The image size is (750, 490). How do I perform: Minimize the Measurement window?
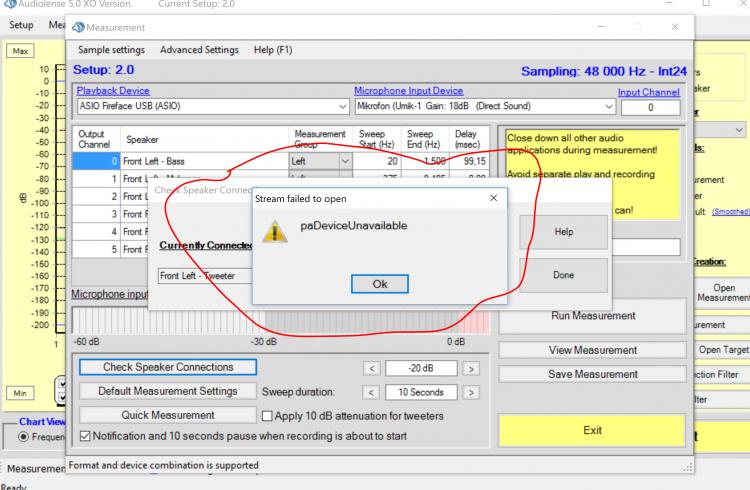600,27
